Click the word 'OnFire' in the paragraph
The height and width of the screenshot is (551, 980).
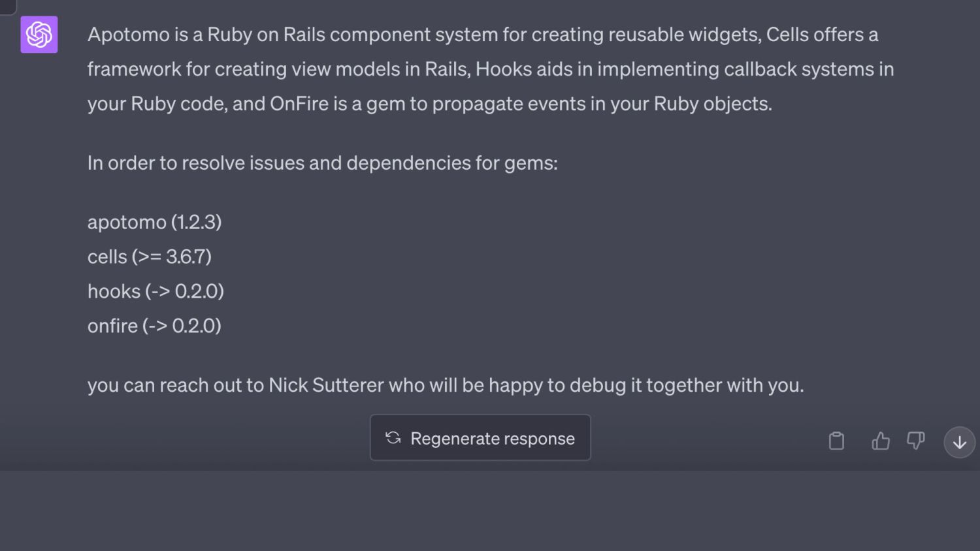(x=299, y=104)
